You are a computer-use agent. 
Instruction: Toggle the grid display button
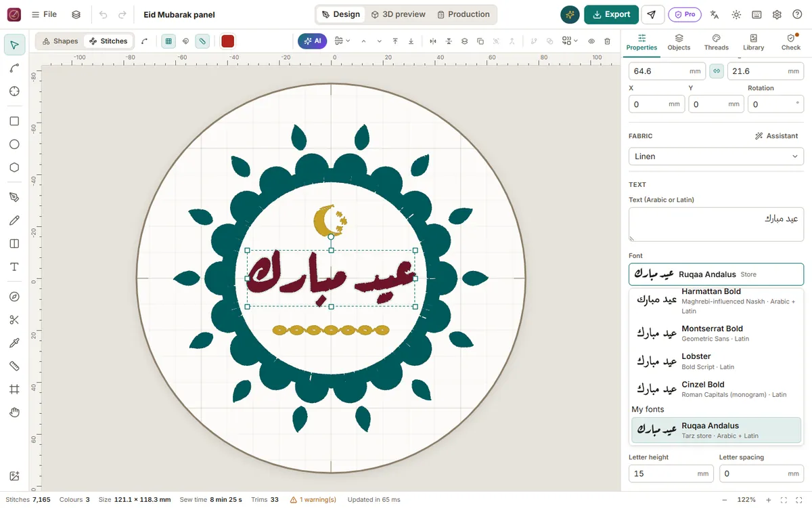coord(168,41)
